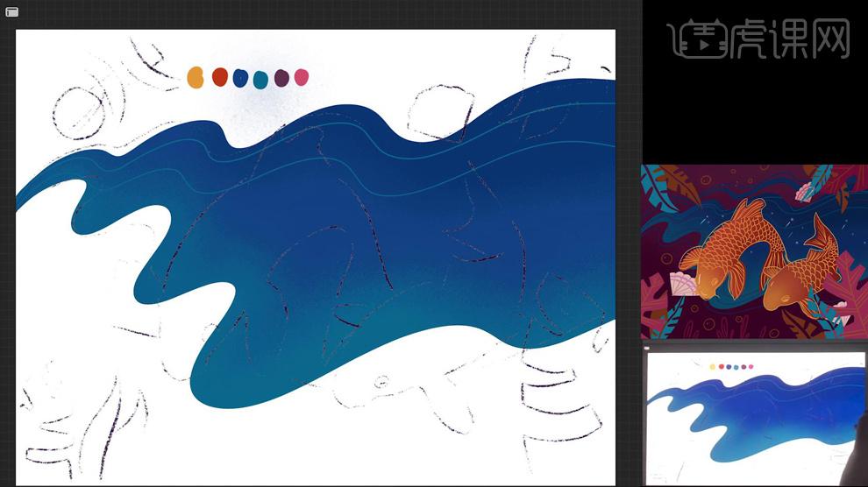
Task: Pick the orange palette swatch on canvas
Action: (196, 77)
